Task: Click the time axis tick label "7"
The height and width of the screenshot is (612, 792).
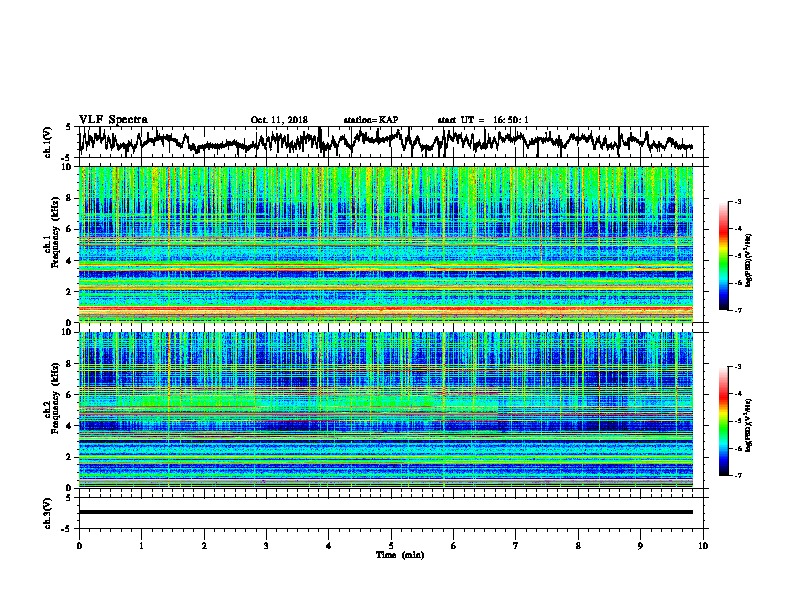Action: [x=516, y=546]
